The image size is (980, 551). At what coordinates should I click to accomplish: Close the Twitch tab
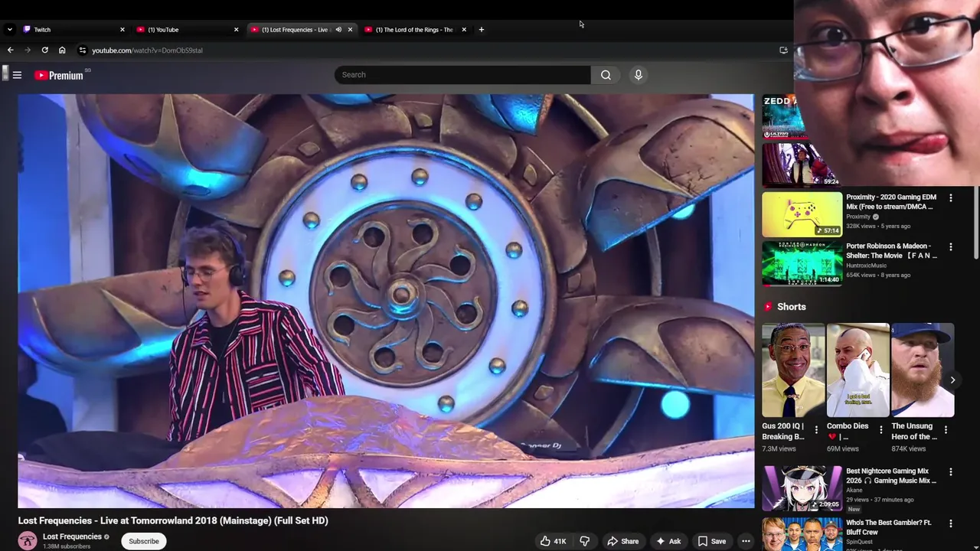122,30
